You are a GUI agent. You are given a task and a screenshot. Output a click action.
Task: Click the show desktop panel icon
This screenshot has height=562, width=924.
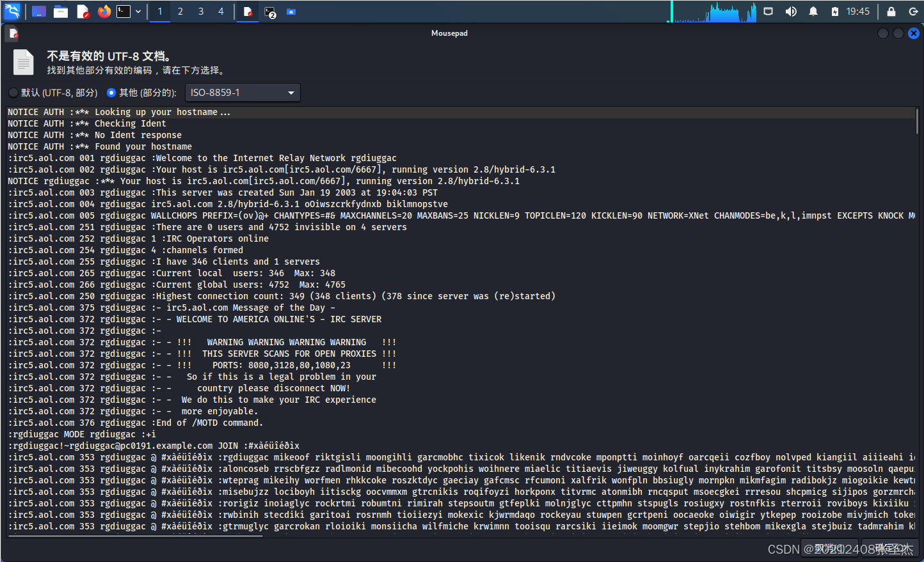coord(39,12)
